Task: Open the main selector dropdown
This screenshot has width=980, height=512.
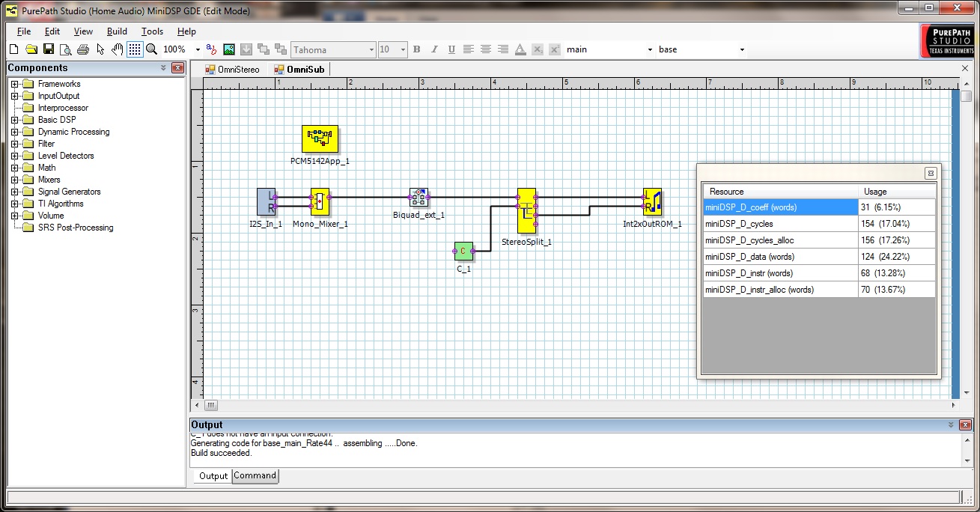Action: [x=650, y=50]
